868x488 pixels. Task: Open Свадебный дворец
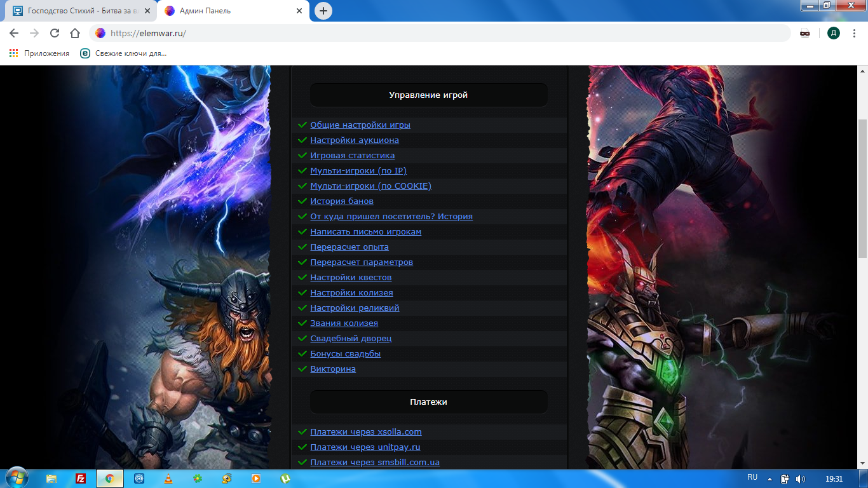(351, 339)
